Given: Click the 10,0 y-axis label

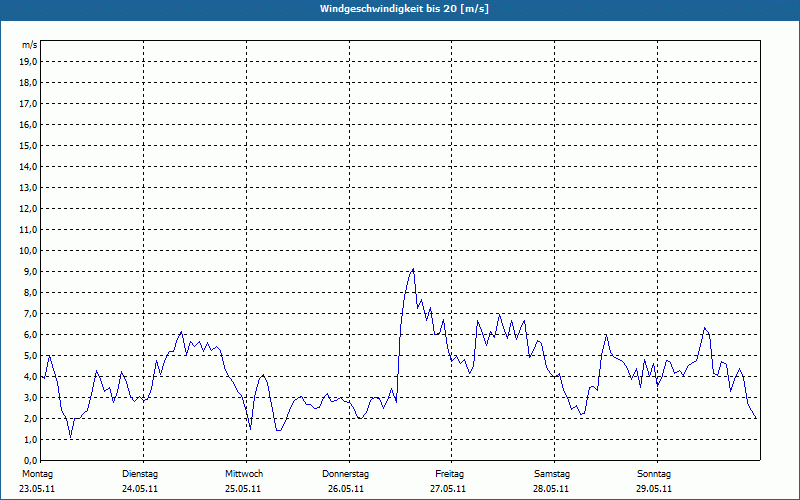Looking at the screenshot, I should (x=28, y=251).
